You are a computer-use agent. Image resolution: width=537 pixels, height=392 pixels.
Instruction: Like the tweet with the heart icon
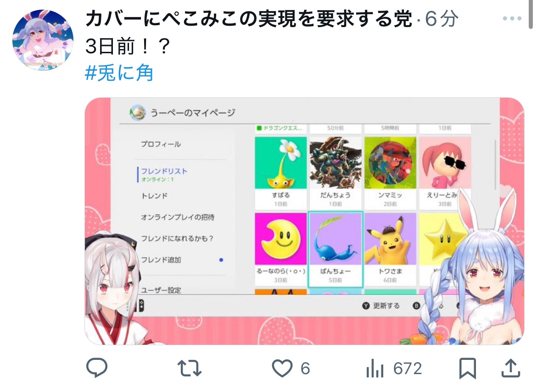282,369
